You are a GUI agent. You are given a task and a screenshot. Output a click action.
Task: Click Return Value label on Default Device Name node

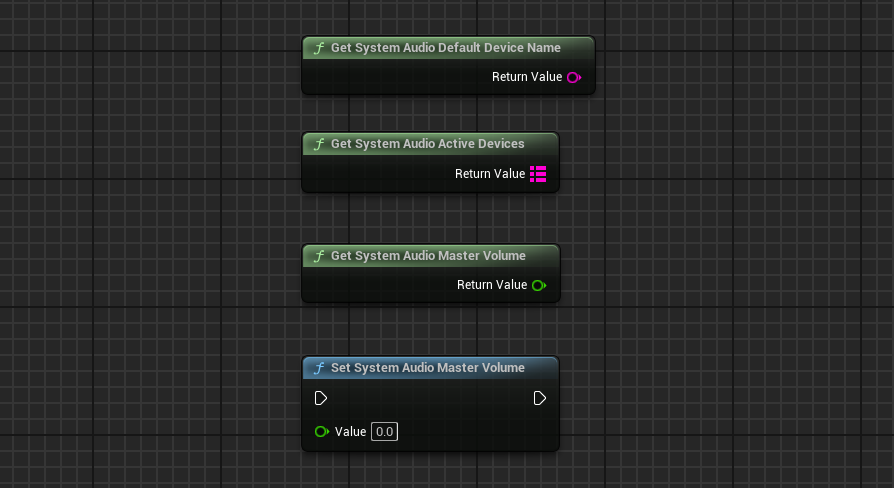527,77
